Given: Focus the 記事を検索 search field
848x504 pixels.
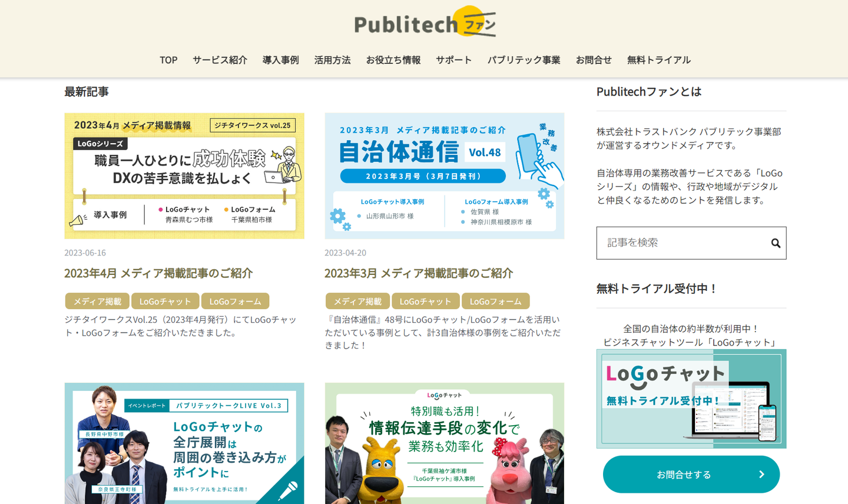Looking at the screenshot, I should pos(691,243).
